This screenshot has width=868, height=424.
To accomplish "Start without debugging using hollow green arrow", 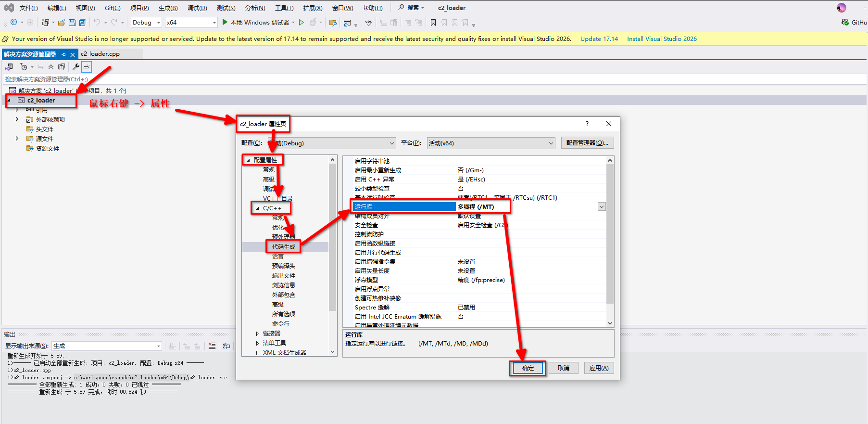I will pyautogui.click(x=302, y=23).
